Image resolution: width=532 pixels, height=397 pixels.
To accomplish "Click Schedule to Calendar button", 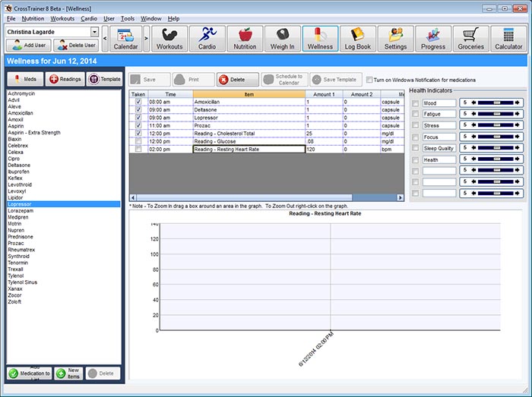I will tap(284, 80).
